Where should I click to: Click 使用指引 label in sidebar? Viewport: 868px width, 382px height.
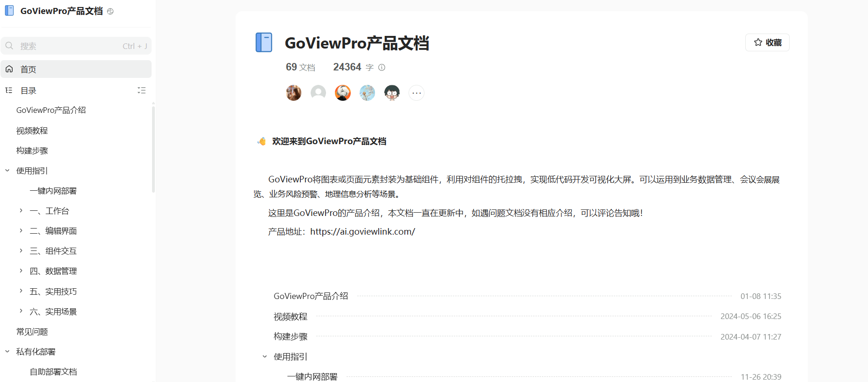(x=32, y=171)
